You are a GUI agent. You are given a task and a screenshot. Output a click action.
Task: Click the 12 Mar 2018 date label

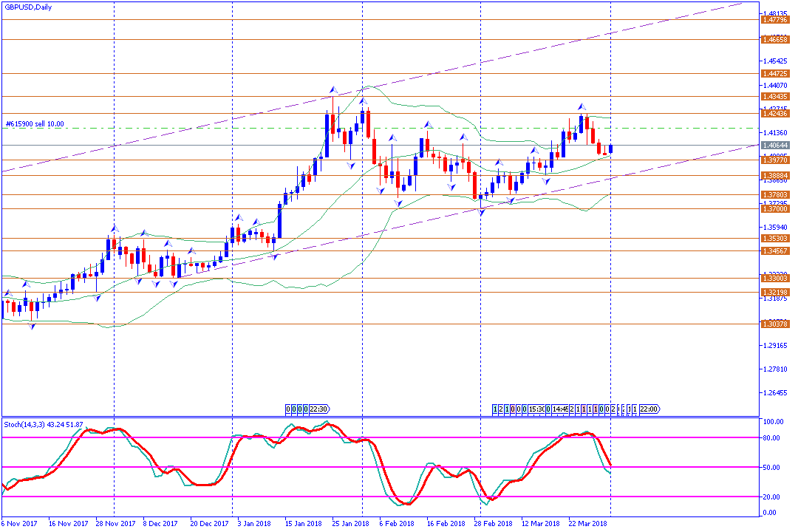[540, 523]
